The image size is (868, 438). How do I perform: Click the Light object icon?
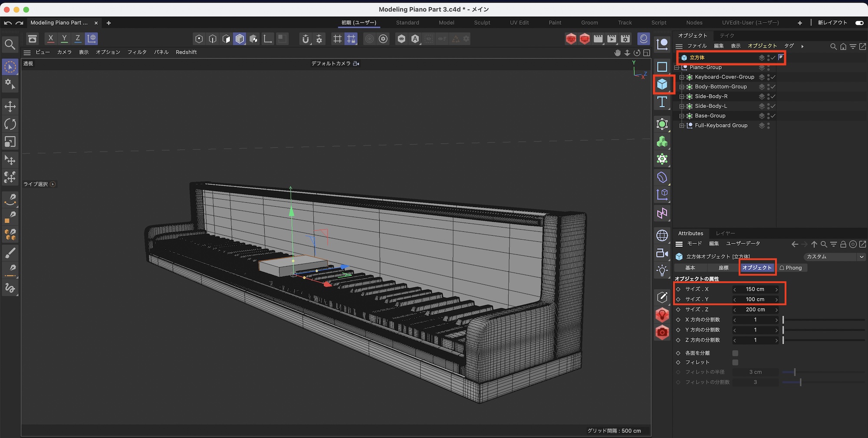(662, 270)
